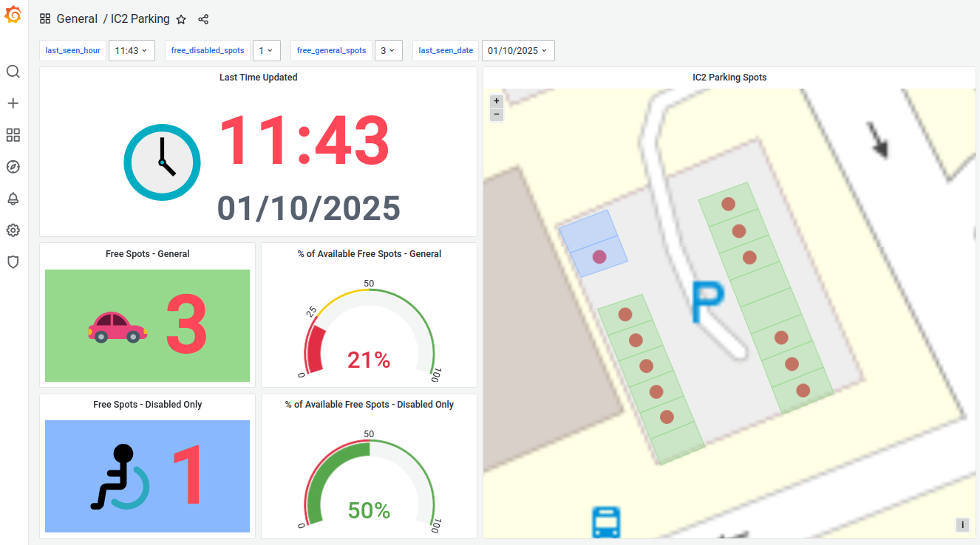The height and width of the screenshot is (545, 980).
Task: Open the Dashboards grid icon in sidebar
Action: coord(13,135)
